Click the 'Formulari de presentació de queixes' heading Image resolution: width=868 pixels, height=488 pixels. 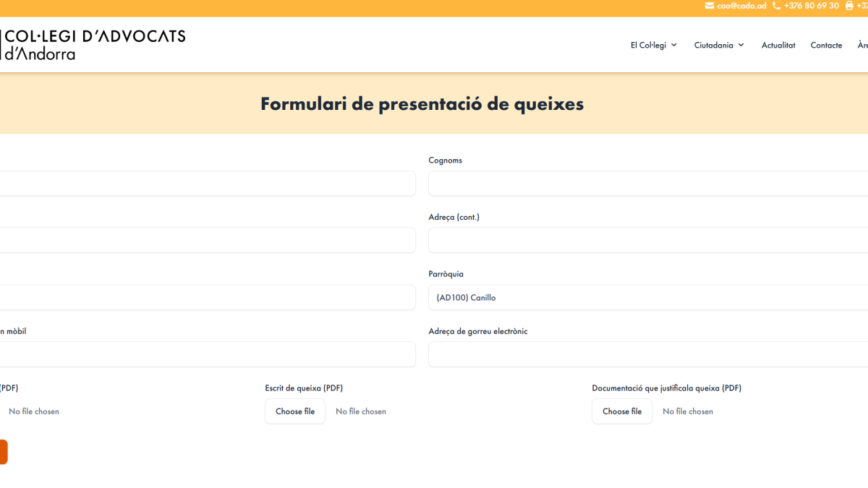(422, 104)
